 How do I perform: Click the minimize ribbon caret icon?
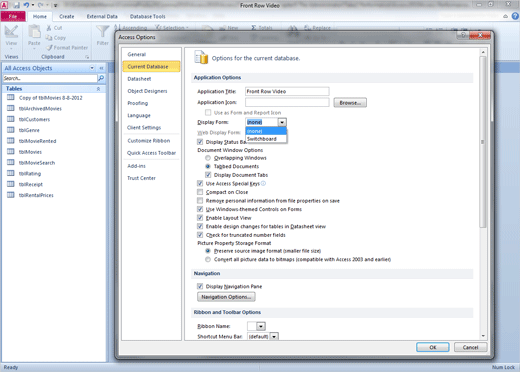click(506, 16)
